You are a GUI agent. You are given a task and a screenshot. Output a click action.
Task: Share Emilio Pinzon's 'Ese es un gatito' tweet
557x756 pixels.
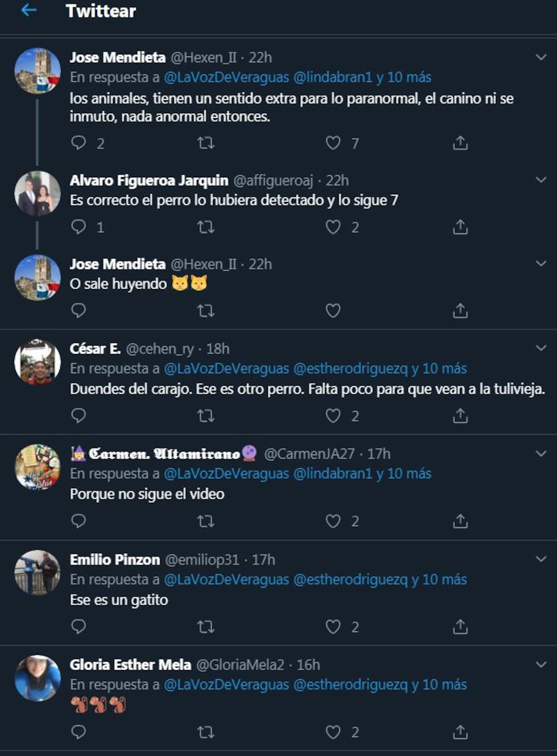click(x=460, y=627)
